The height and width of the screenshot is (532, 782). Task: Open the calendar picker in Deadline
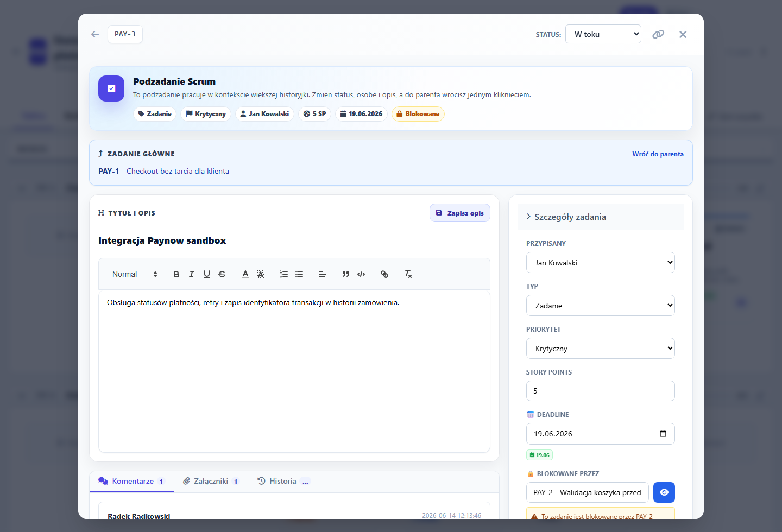(x=663, y=434)
